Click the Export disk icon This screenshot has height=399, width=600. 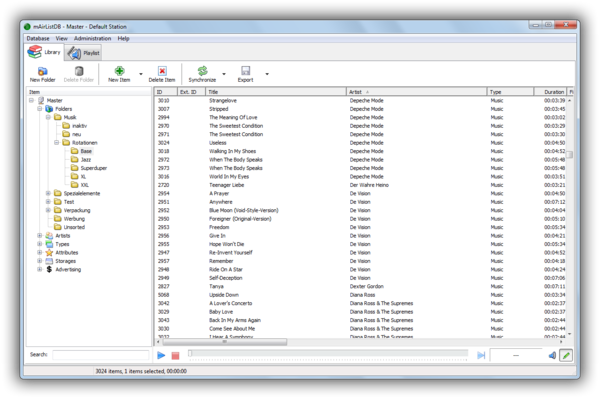[x=245, y=71]
